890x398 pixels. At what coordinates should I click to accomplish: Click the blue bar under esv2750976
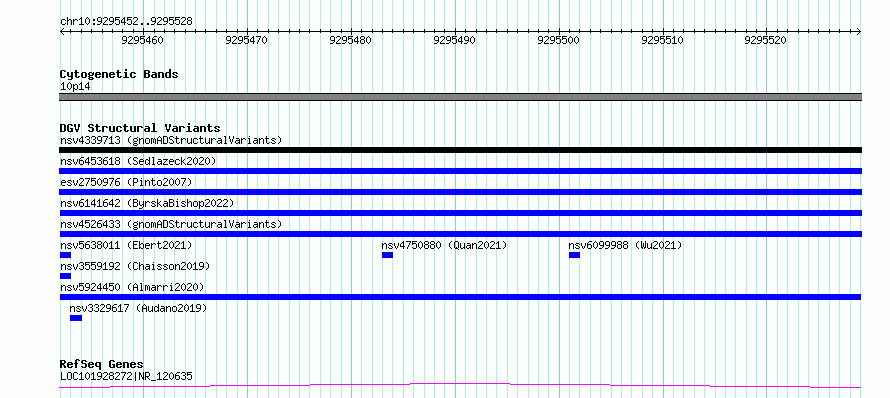[x=460, y=192]
